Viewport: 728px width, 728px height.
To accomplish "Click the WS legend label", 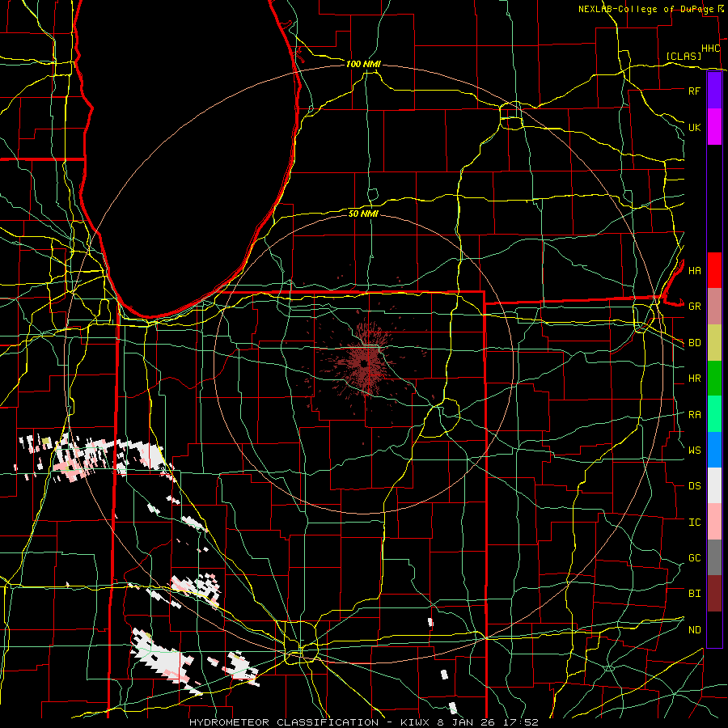I will point(694,450).
